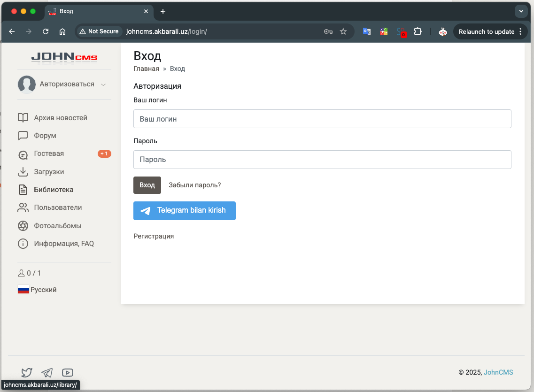Screen dimensions: 534x392
Task: Open the Фотоальбомы aperture icon
Action: coord(23,226)
